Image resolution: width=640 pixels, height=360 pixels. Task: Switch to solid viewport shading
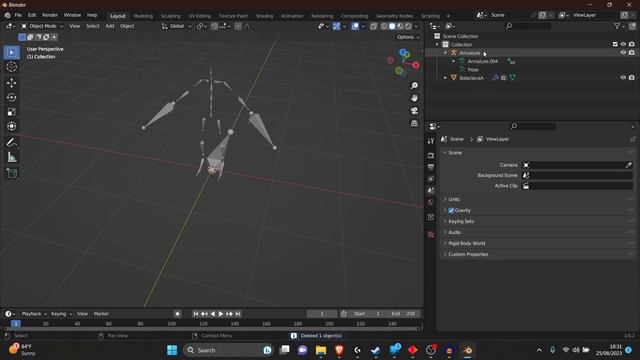(392, 26)
